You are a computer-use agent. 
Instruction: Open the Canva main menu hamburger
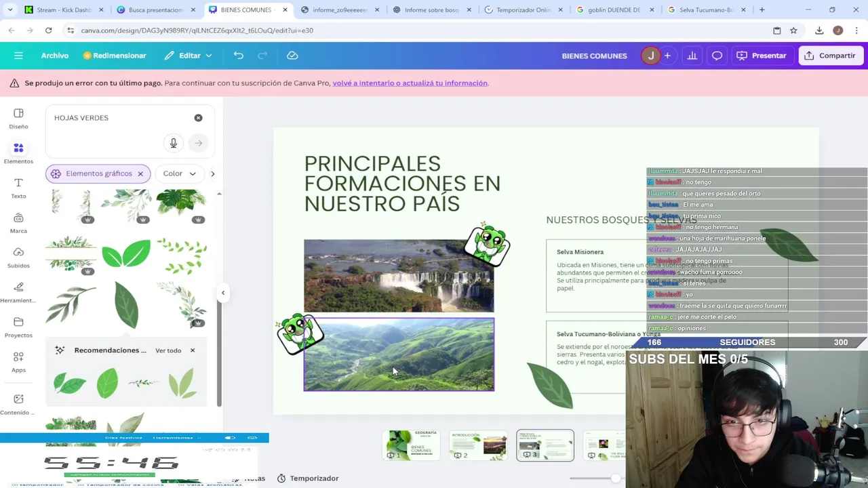pyautogui.click(x=18, y=56)
